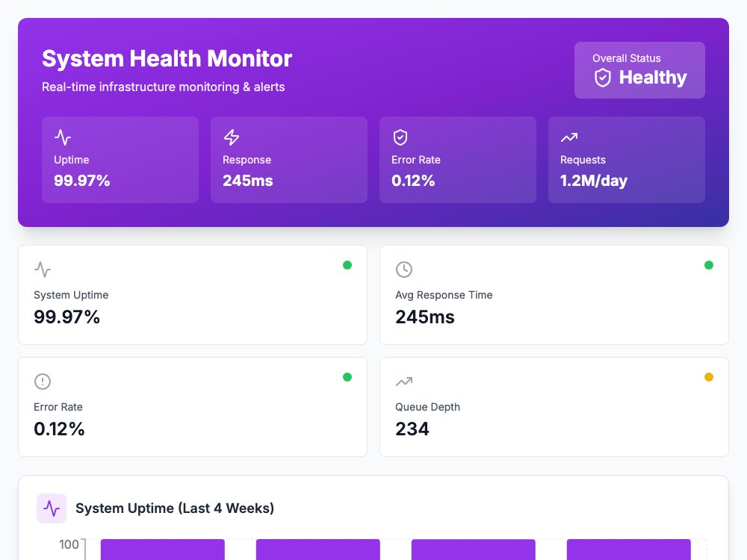747x560 pixels.
Task: Click the third purple bar in the uptime chart
Action: tap(473, 550)
